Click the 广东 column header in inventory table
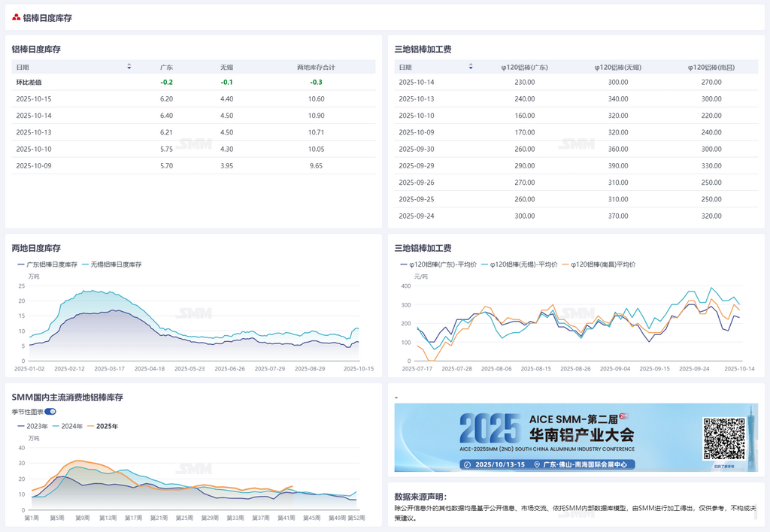The image size is (770, 532). tap(166, 67)
